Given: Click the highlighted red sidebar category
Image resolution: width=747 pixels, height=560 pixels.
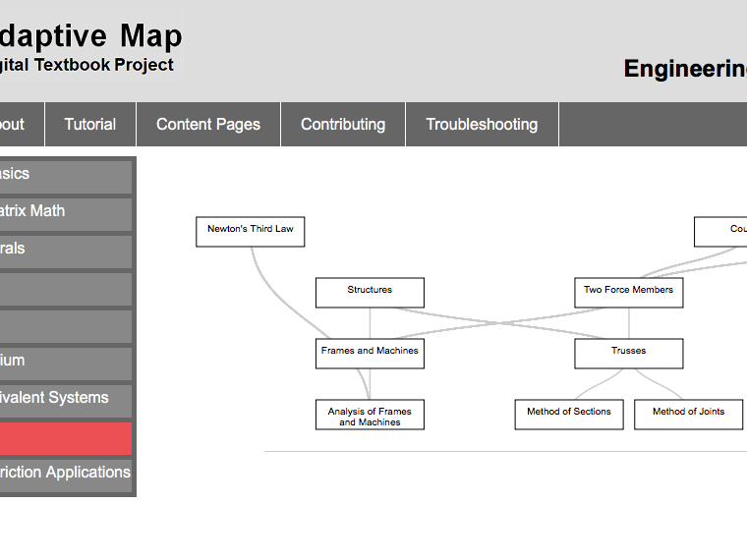Looking at the screenshot, I should coord(65,438).
